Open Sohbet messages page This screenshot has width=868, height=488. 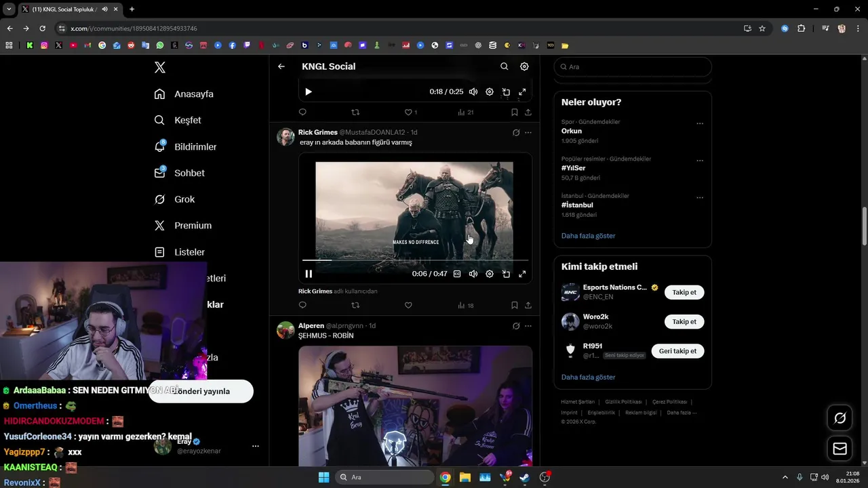pyautogui.click(x=180, y=173)
